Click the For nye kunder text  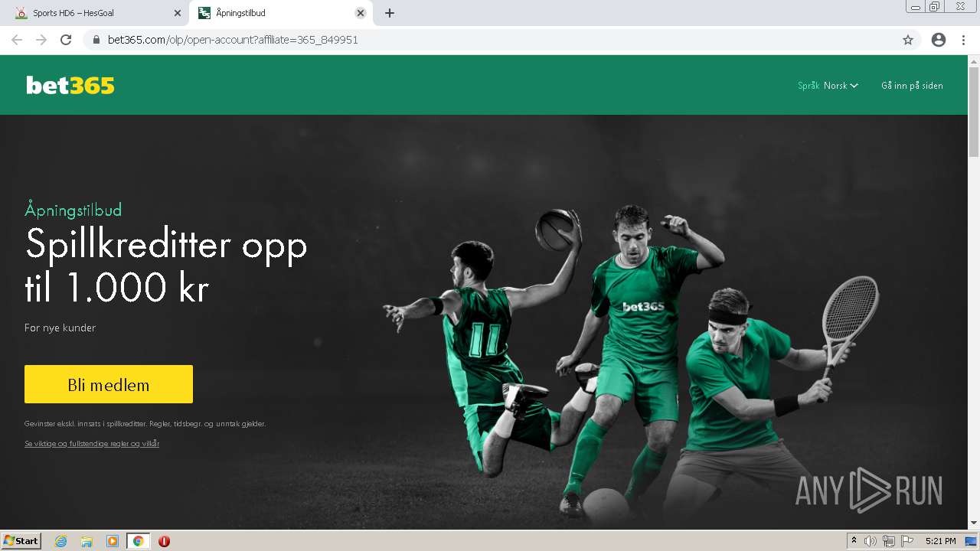coord(60,328)
